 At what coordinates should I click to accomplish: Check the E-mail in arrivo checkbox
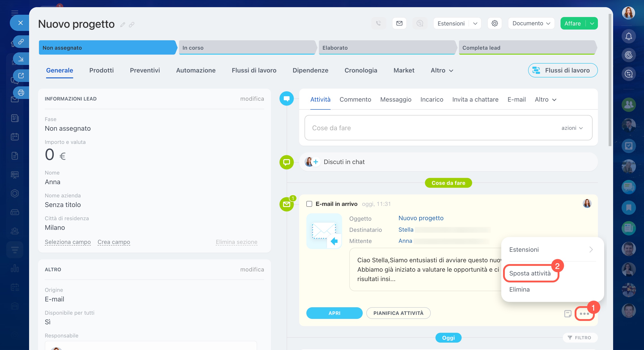click(x=309, y=204)
